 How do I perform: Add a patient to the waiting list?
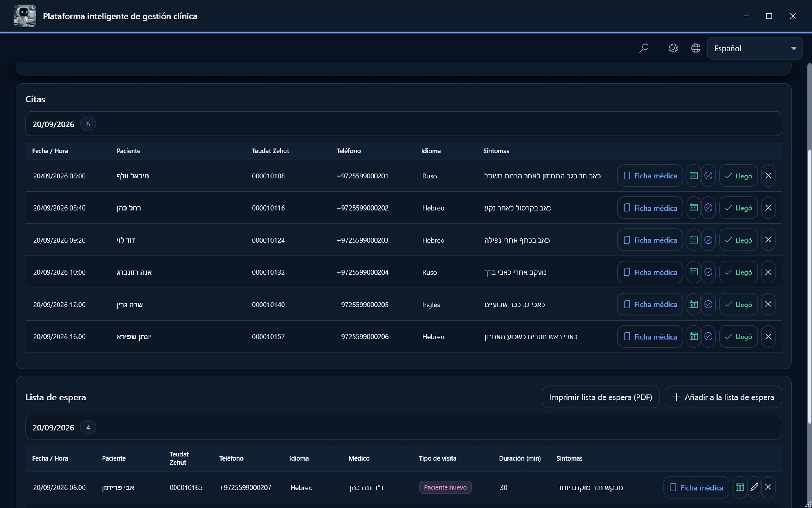tap(723, 397)
